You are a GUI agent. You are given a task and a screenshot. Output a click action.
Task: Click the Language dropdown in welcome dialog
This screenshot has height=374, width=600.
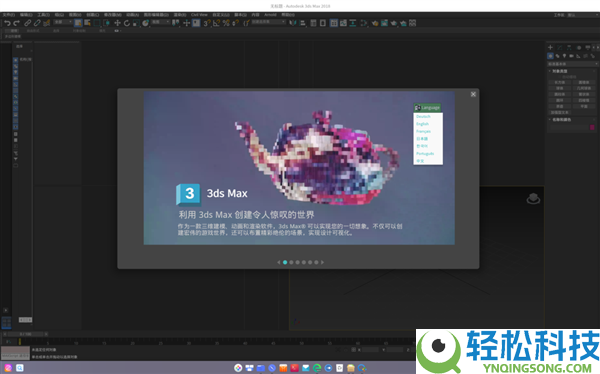pos(427,108)
